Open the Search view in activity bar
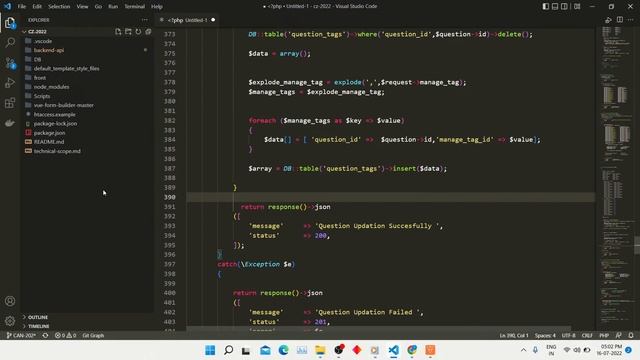The image size is (640, 360). click(10, 42)
